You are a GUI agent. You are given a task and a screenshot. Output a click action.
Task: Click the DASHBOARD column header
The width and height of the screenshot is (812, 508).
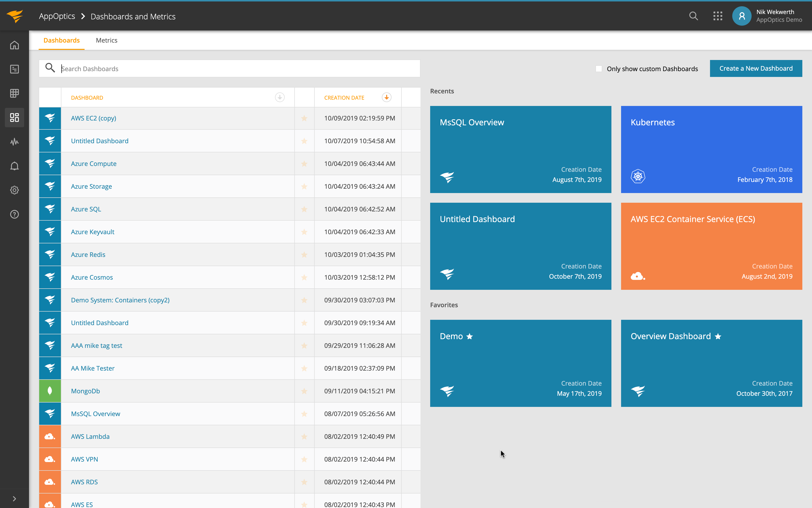(87, 98)
